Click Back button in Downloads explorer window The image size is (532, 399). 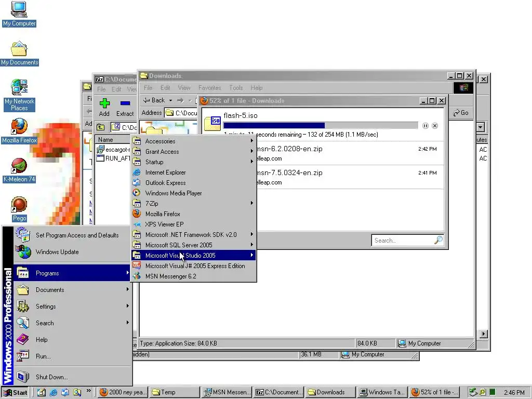(x=154, y=100)
